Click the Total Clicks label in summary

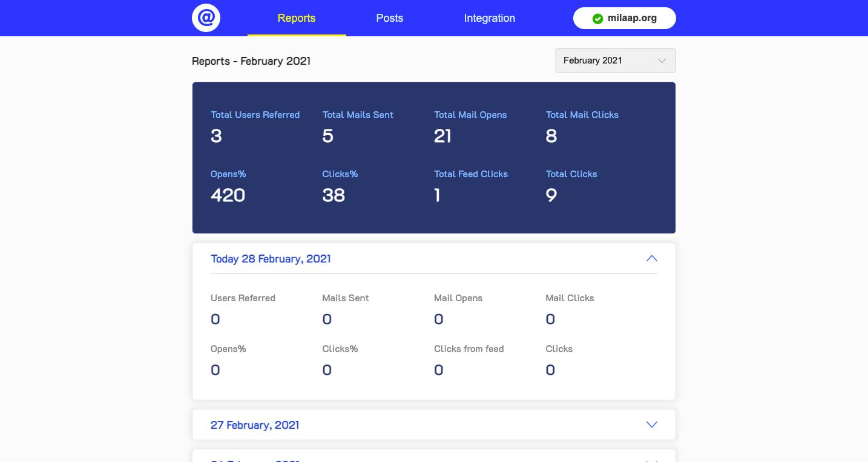pos(571,174)
